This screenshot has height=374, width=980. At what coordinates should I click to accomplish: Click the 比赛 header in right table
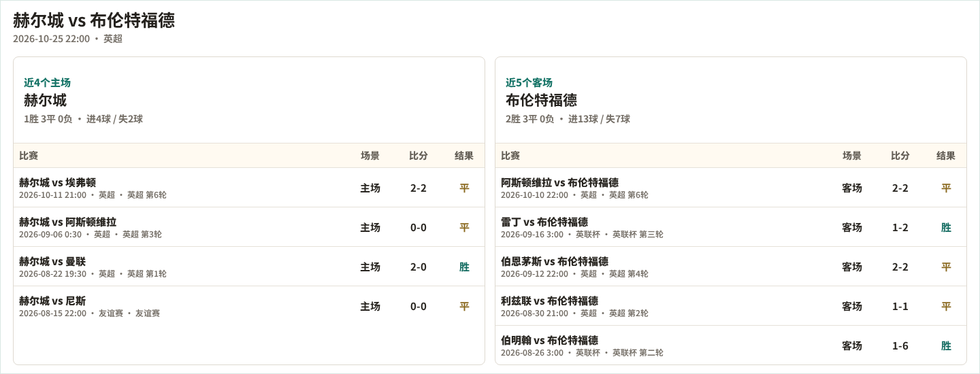(510, 156)
